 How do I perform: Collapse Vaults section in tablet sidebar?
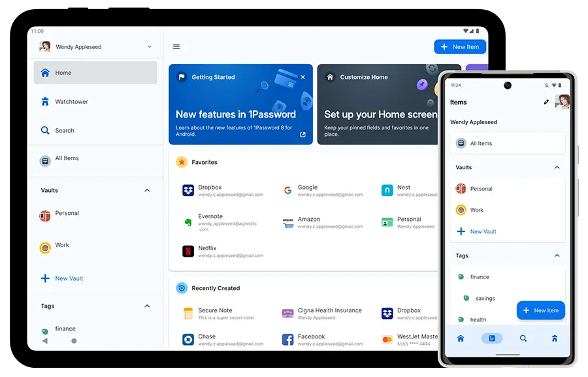point(147,191)
